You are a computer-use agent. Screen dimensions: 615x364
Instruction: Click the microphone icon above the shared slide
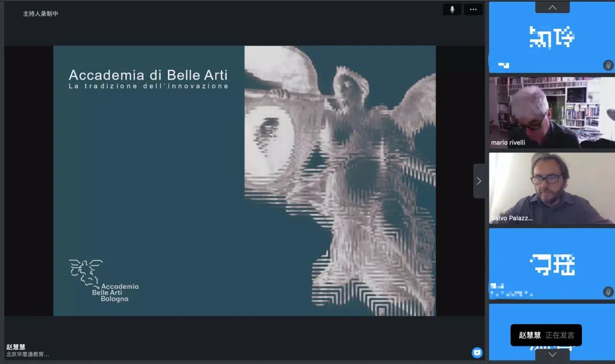(x=452, y=10)
